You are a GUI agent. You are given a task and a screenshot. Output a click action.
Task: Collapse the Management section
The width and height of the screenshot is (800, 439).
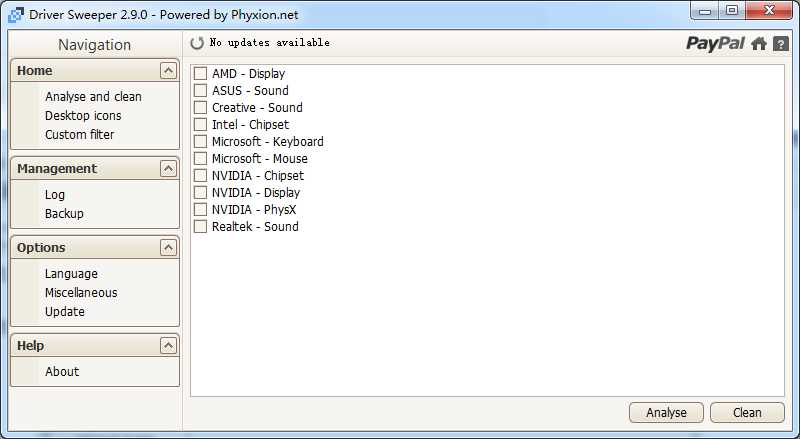(x=168, y=169)
